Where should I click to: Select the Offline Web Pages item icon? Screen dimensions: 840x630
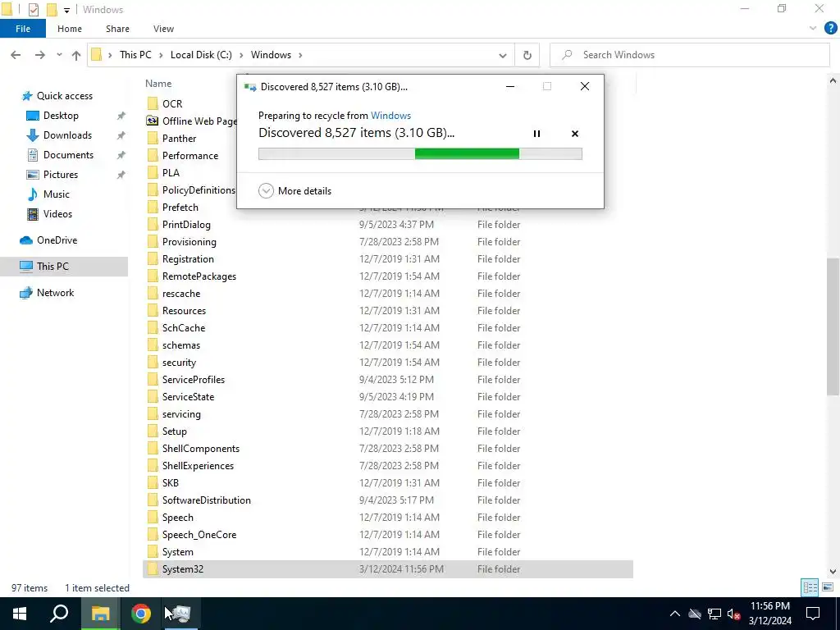pyautogui.click(x=153, y=121)
